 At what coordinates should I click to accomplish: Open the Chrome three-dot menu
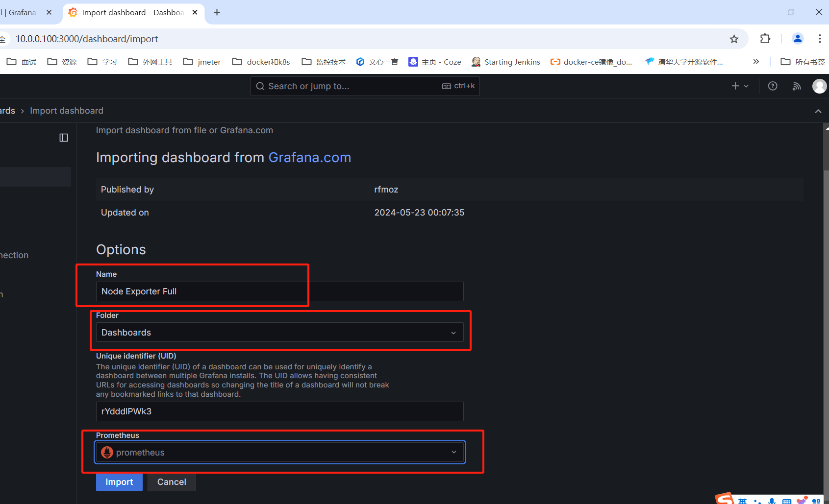820,39
